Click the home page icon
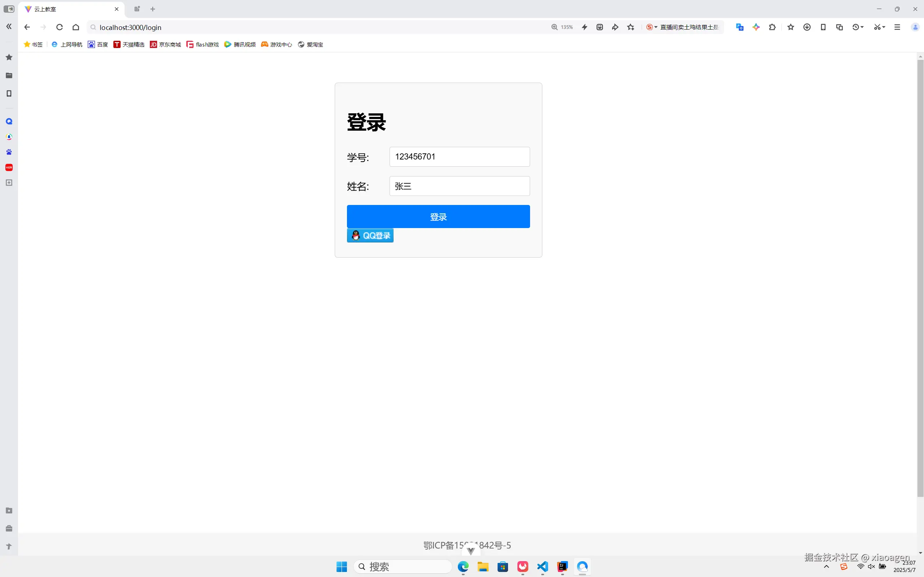Screen dimensions: 924x577 [x=75, y=27]
